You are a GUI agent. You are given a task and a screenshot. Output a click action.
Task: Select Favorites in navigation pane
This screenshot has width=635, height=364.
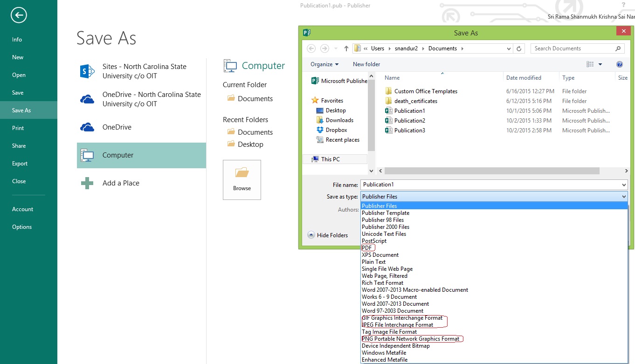[x=327, y=101]
